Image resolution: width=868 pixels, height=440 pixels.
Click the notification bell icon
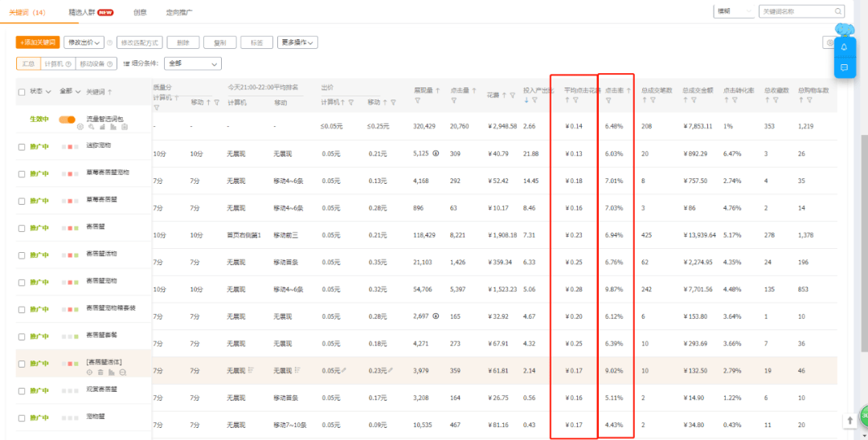coord(844,47)
